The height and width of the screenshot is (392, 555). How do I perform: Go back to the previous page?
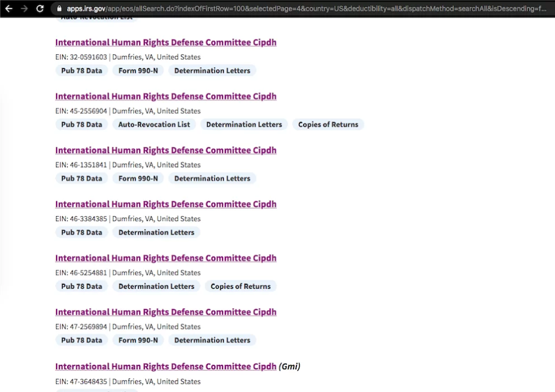coord(9,8)
